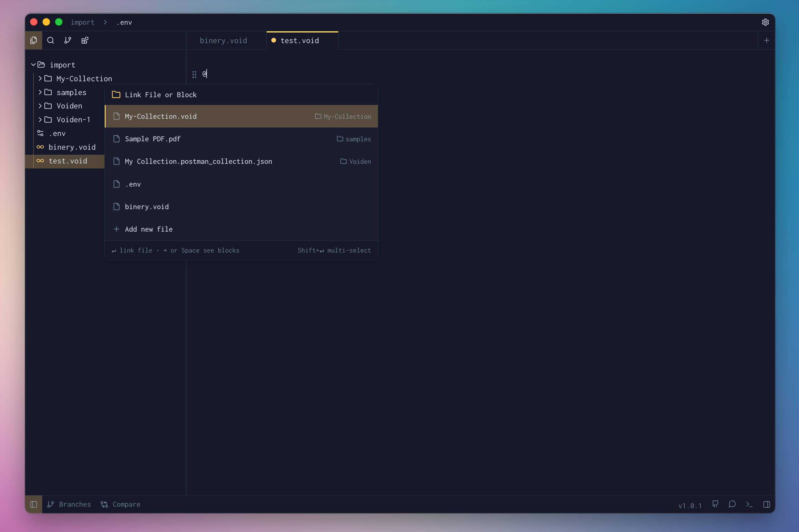This screenshot has width=799, height=532.
Task: Toggle the left sidebar panel
Action: 33,504
